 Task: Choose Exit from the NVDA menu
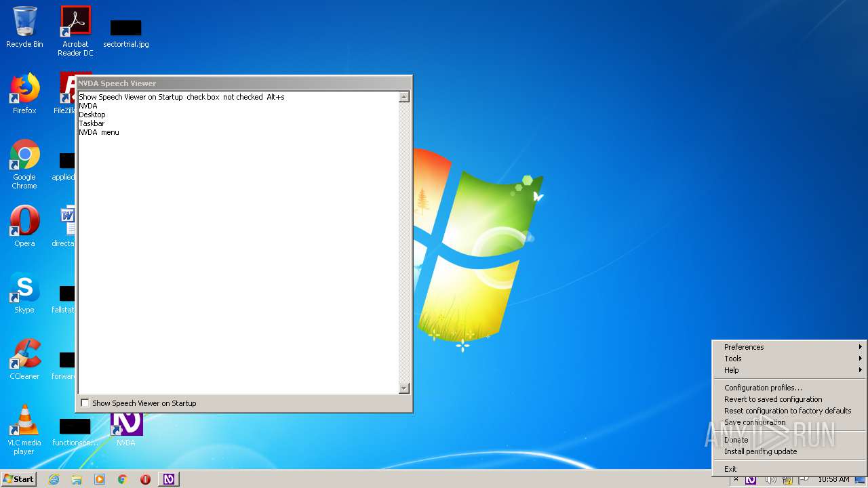[789, 469]
